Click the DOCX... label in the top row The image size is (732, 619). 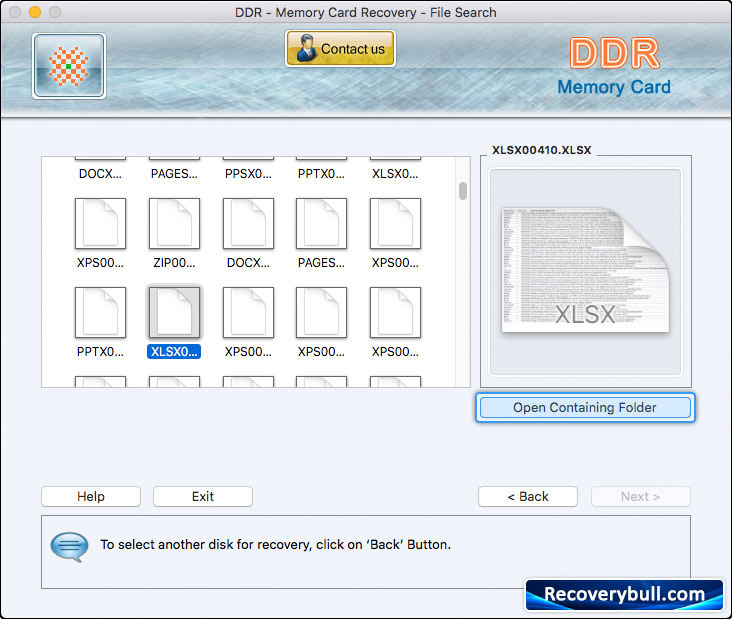[x=100, y=174]
